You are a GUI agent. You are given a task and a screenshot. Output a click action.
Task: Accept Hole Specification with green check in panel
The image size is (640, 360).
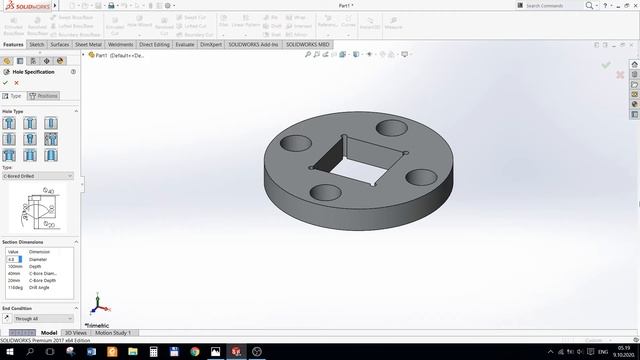(5, 83)
